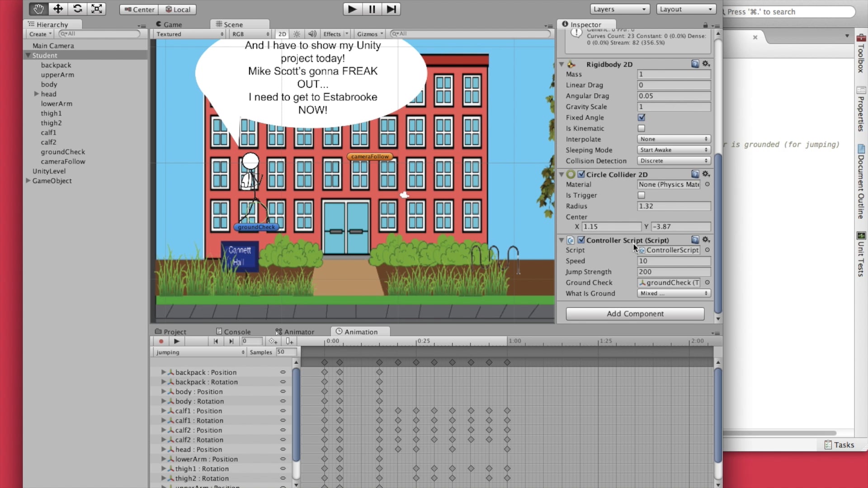Select the Rotate tool

[77, 9]
